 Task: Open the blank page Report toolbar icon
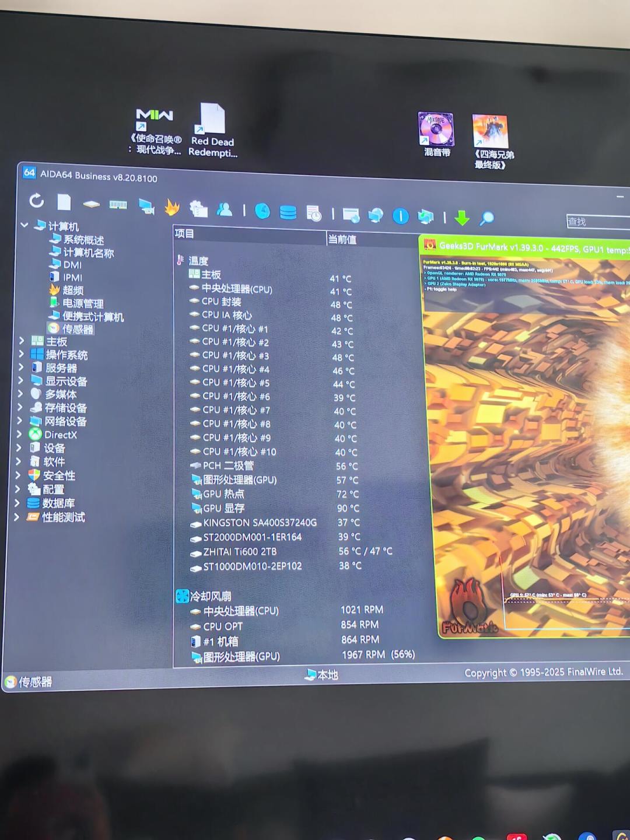pos(64,202)
